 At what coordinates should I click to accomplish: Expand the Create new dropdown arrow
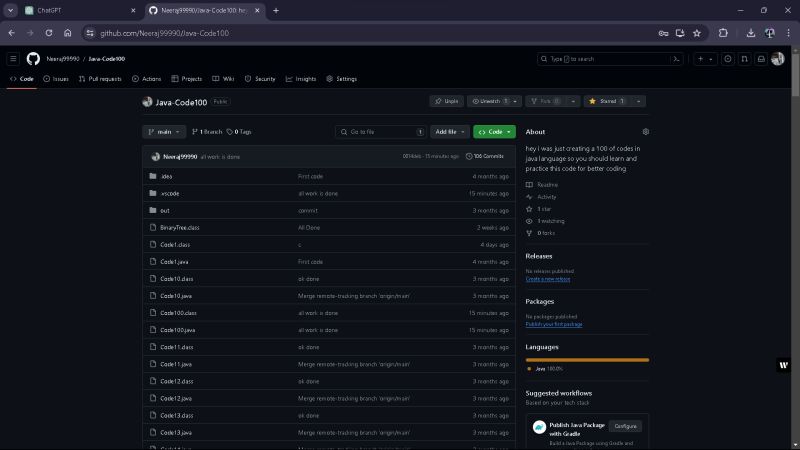pyautogui.click(x=711, y=59)
